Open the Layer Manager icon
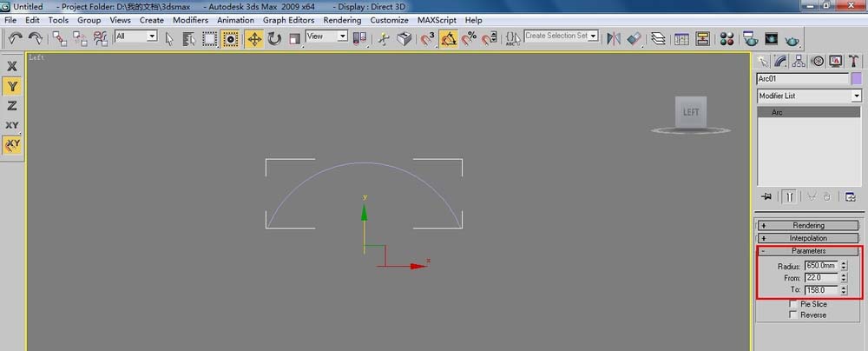This screenshot has height=351, width=868. [658, 38]
